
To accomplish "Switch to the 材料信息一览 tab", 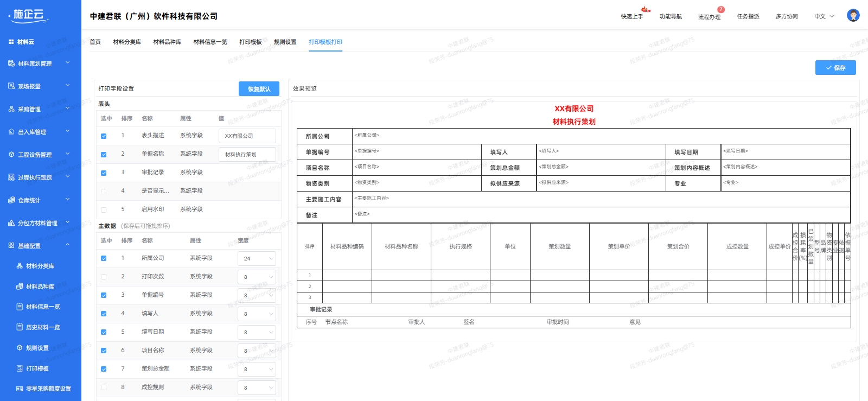I will click(x=210, y=42).
